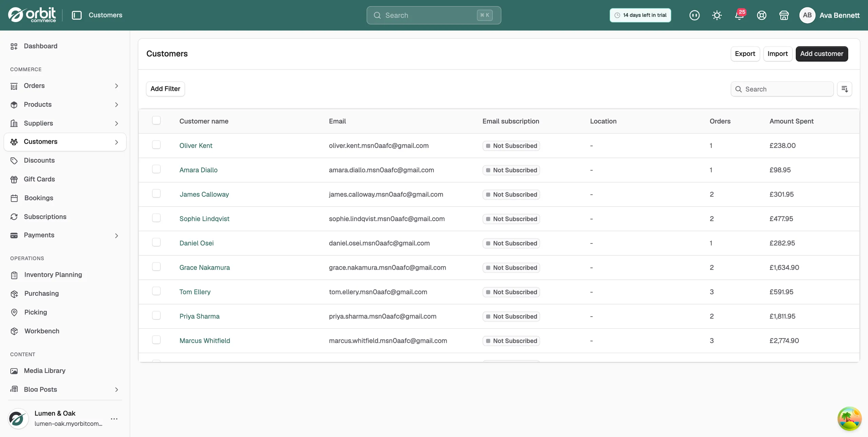This screenshot has width=868, height=437.
Task: Toggle the sidebar panel icon in header
Action: click(x=77, y=15)
